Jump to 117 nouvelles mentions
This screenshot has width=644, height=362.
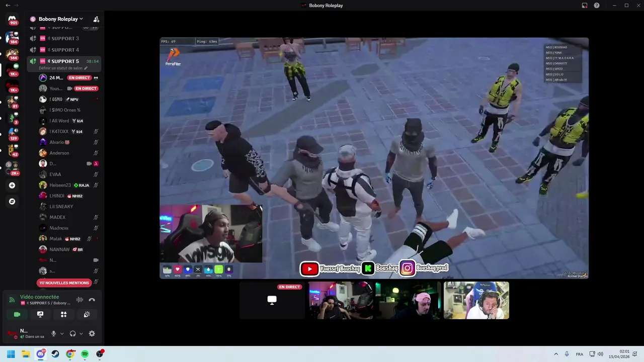point(64,283)
